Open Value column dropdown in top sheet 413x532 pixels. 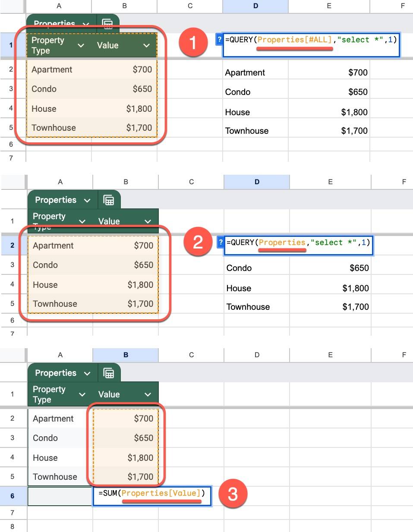(x=147, y=46)
